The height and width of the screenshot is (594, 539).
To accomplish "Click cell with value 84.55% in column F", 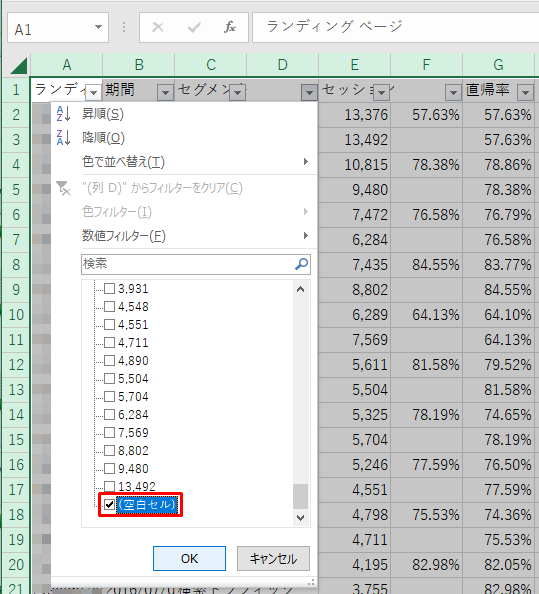I will click(x=427, y=265).
